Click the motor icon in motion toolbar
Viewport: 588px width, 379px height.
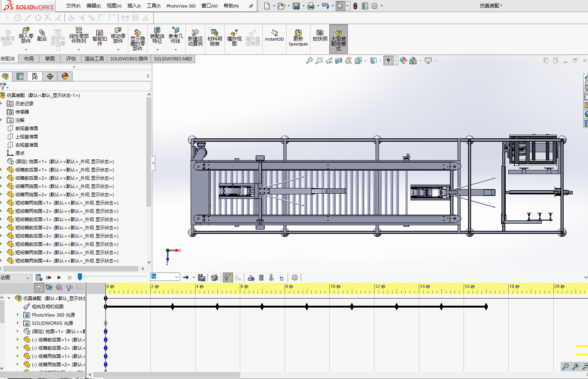pos(252,278)
